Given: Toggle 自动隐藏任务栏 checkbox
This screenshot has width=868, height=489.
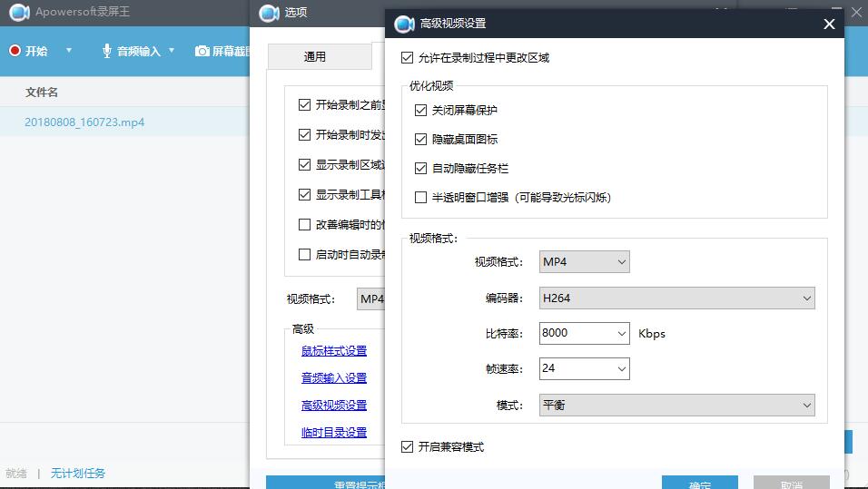Looking at the screenshot, I should (420, 168).
